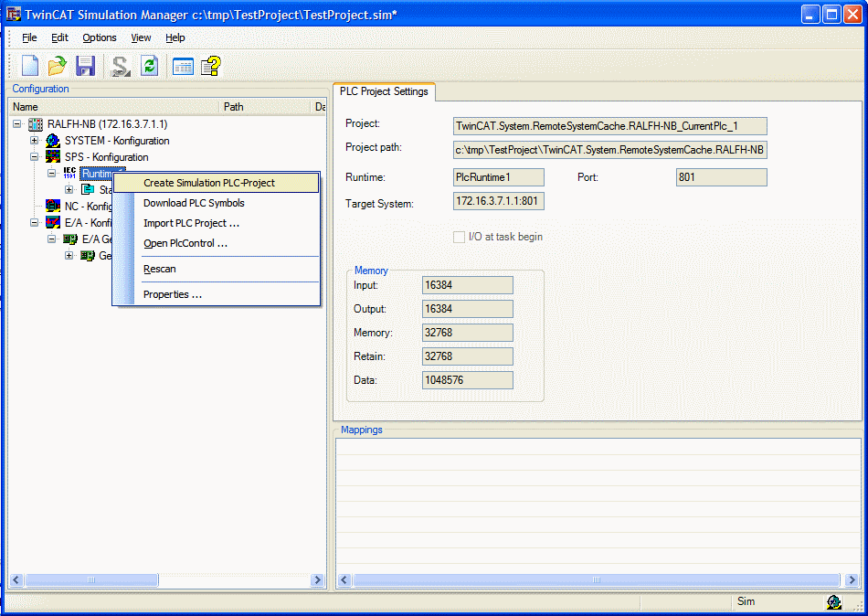
Task: Click the Mappings horizontal scrollbar right arrow
Action: pyautogui.click(x=852, y=580)
